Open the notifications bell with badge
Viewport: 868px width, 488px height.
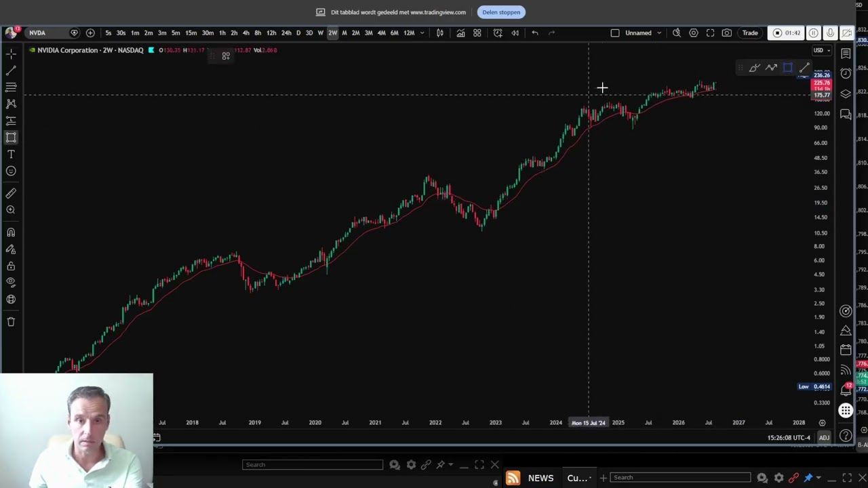(846, 390)
